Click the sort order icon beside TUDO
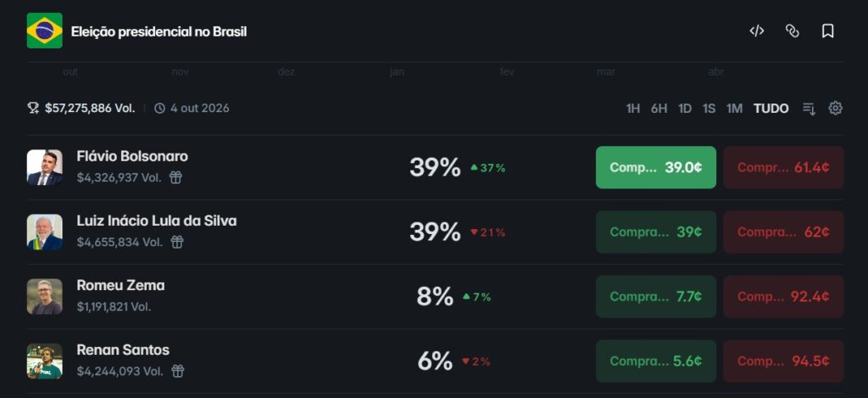 click(x=809, y=109)
